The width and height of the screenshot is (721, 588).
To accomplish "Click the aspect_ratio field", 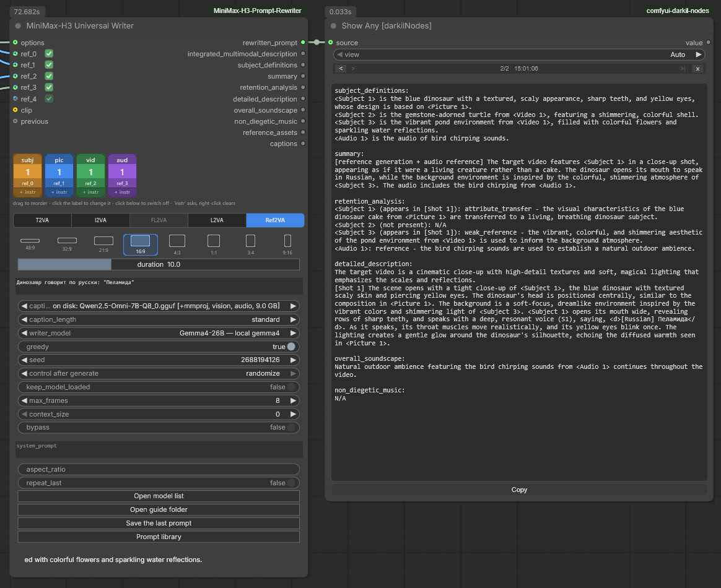I will pyautogui.click(x=159, y=470).
